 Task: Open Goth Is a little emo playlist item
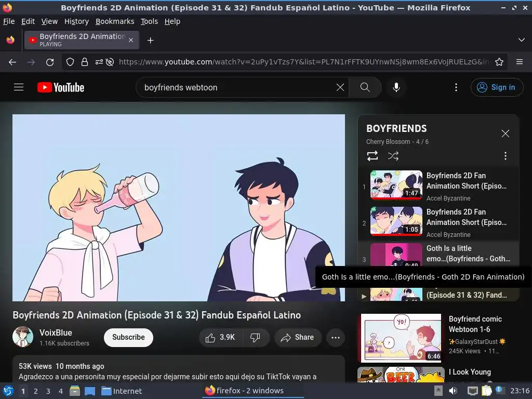tap(438, 254)
